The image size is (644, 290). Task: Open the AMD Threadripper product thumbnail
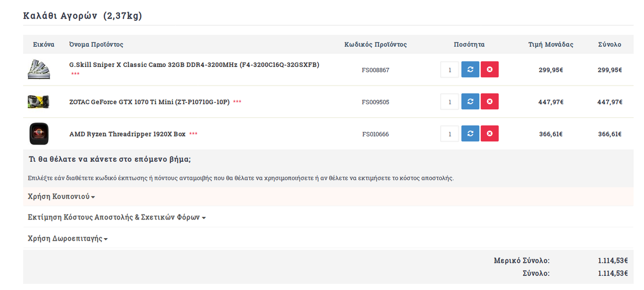tap(39, 134)
